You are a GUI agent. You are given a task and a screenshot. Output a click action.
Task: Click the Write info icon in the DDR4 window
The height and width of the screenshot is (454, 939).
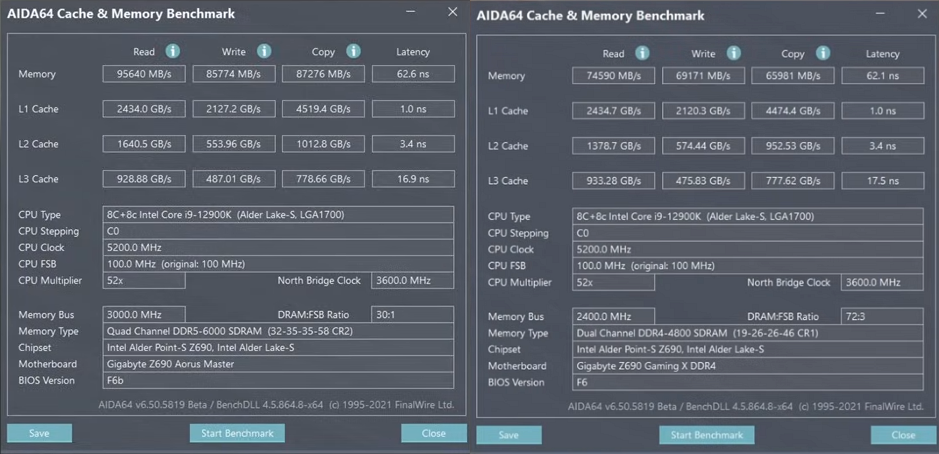pyautogui.click(x=733, y=54)
